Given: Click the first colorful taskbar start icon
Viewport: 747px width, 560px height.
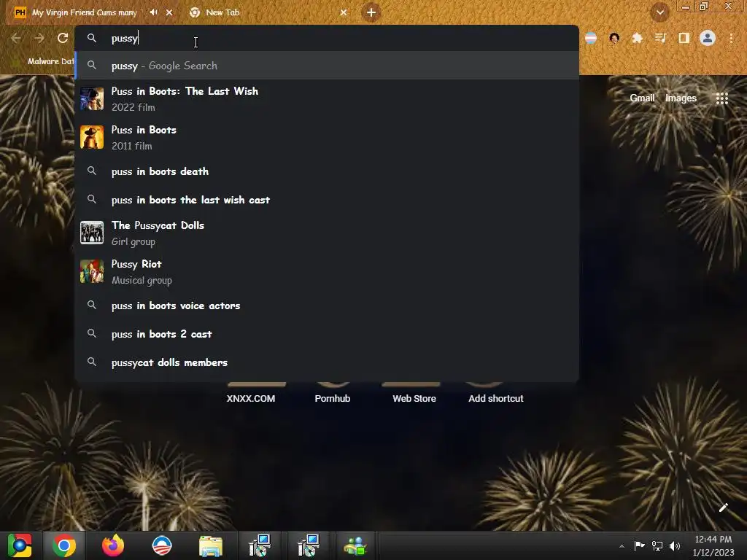Looking at the screenshot, I should click(x=20, y=545).
